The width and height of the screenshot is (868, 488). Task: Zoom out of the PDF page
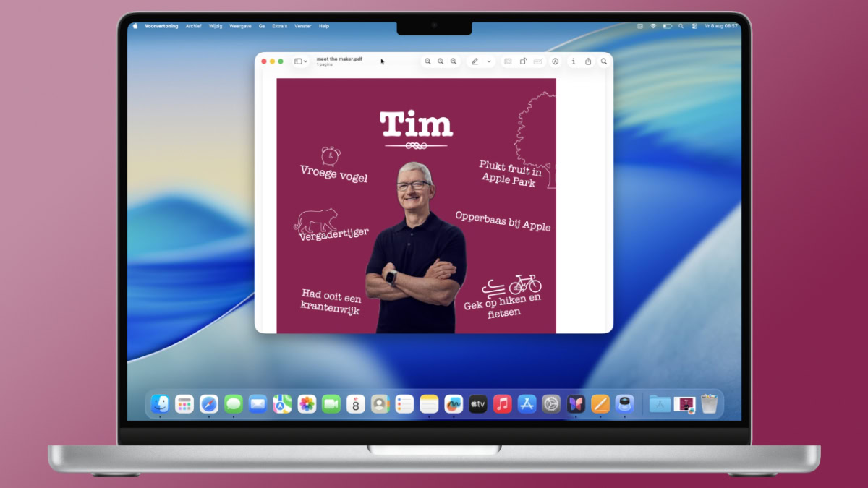(x=428, y=61)
